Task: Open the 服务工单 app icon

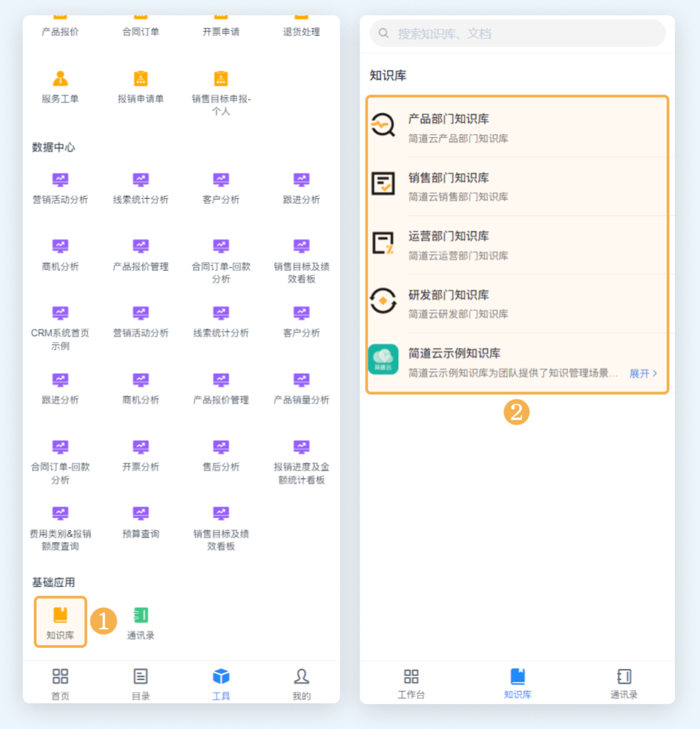Action: tap(60, 79)
